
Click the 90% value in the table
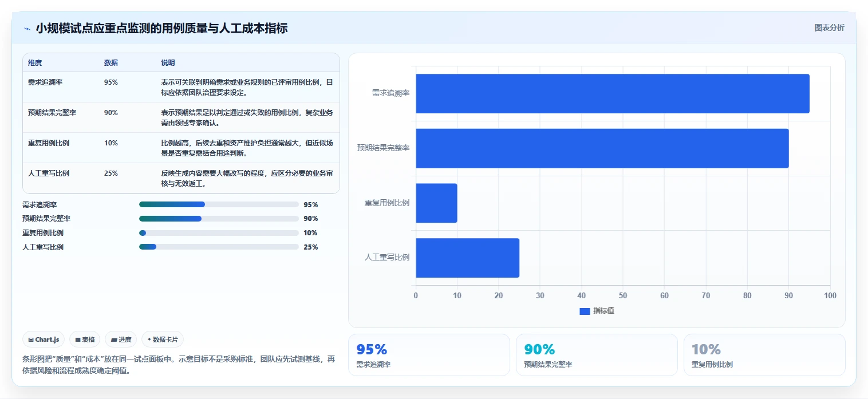click(x=111, y=113)
